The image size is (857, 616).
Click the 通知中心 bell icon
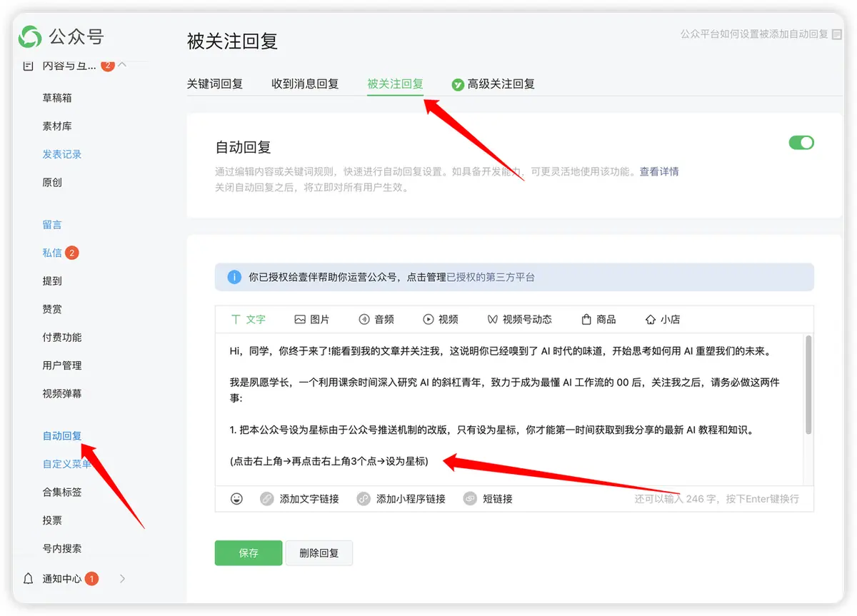tap(28, 579)
